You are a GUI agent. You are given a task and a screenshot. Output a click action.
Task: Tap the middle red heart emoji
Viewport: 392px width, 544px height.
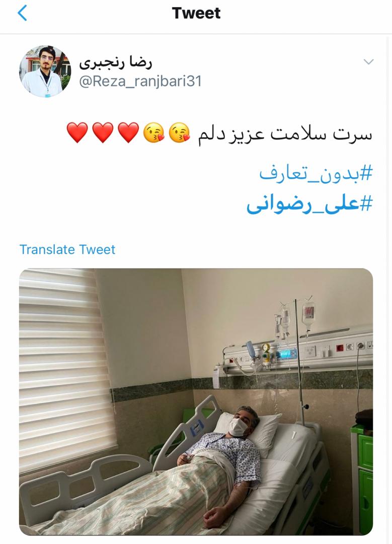103,133
